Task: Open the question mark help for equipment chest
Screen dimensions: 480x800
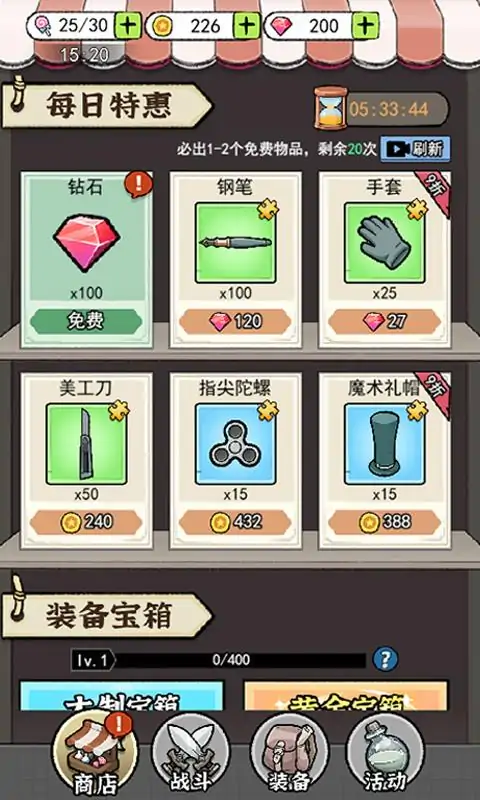Action: [385, 660]
